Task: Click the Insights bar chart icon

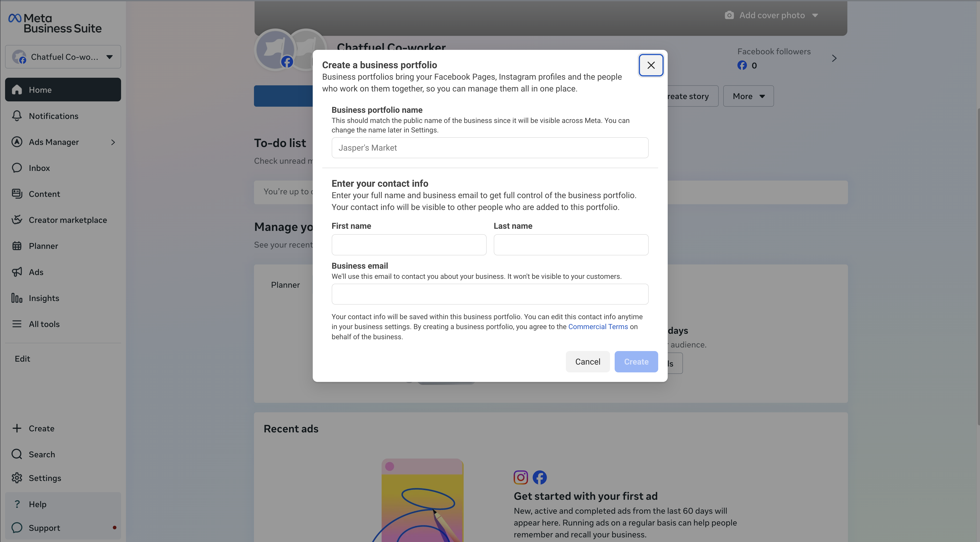Action: [x=17, y=298]
